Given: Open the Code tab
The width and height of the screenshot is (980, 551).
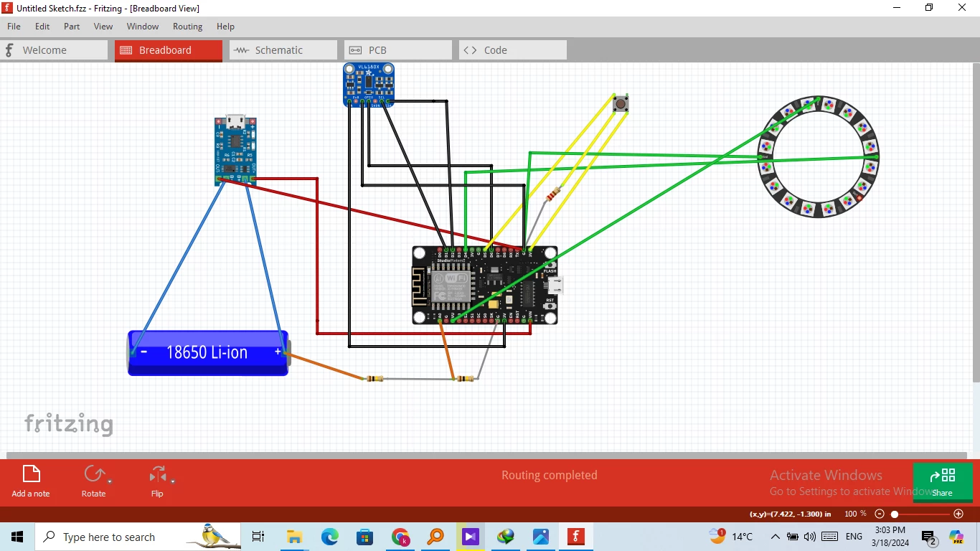Looking at the screenshot, I should pyautogui.click(x=513, y=50).
